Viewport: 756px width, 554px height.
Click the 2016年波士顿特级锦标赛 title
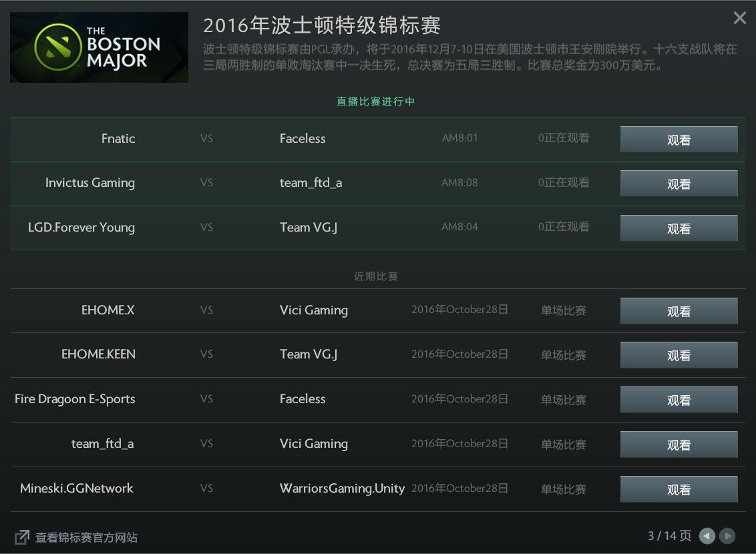point(322,25)
